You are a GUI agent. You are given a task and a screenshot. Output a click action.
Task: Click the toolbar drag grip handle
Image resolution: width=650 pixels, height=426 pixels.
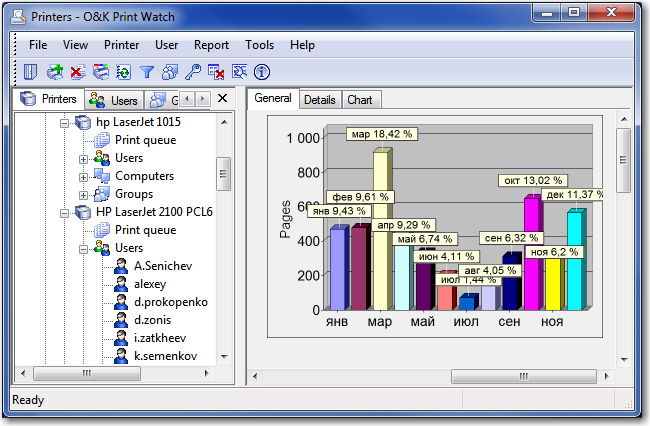click(x=15, y=71)
